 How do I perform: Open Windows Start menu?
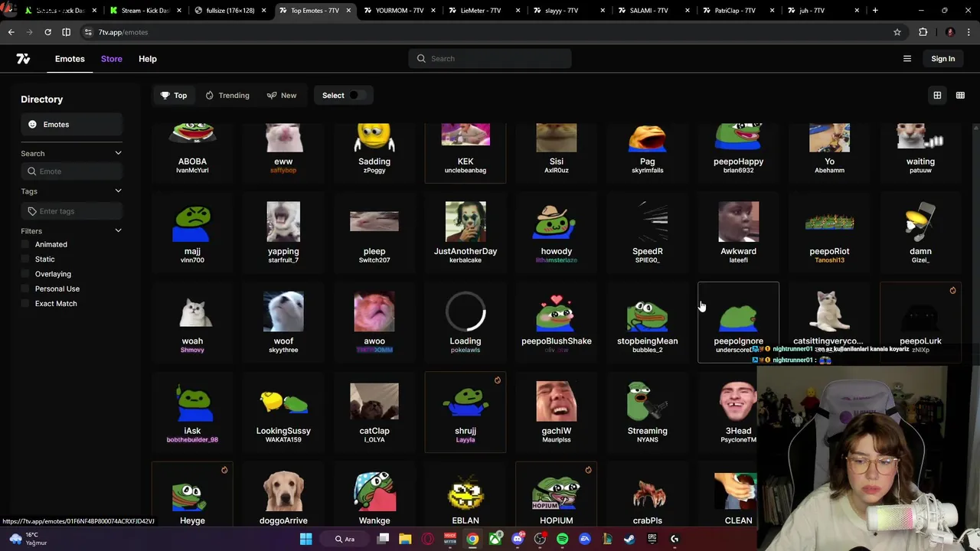(305, 539)
